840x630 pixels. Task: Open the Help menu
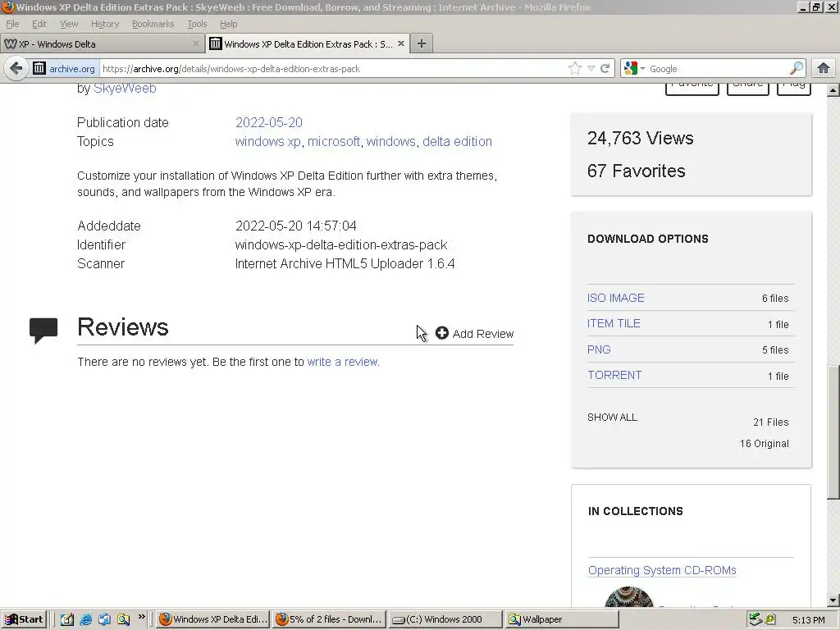(x=228, y=24)
